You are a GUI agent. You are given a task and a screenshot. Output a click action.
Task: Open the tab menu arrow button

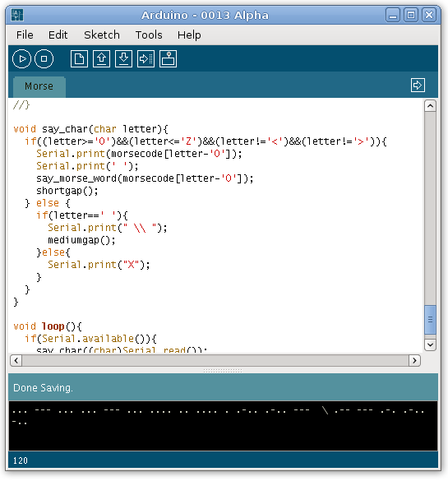[418, 85]
